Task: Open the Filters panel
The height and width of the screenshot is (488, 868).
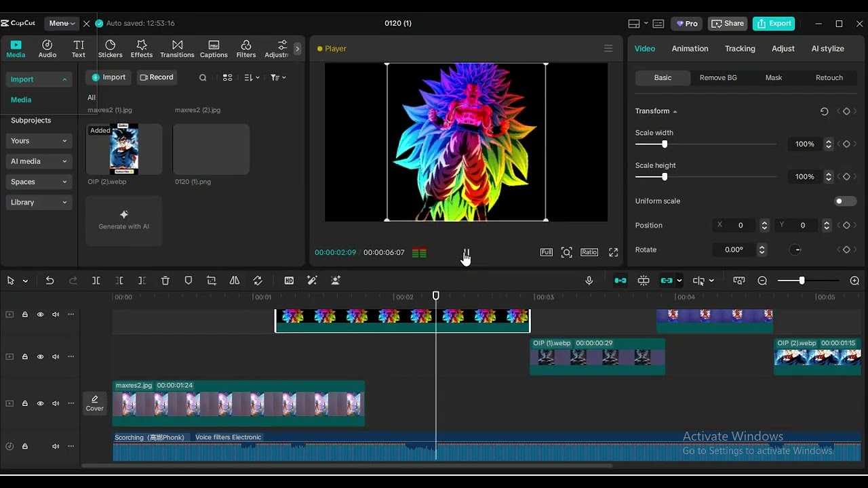Action: click(x=245, y=49)
